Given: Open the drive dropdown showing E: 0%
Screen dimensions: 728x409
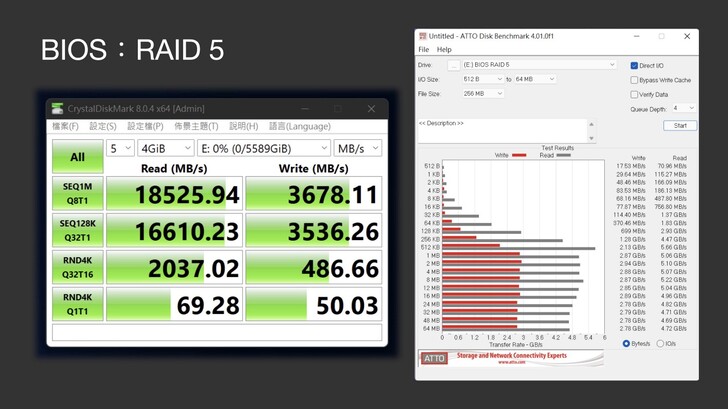Looking at the screenshot, I should pos(264,149).
